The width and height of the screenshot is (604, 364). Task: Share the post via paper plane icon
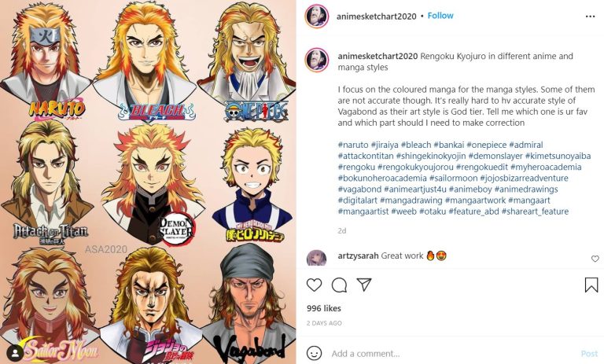pyautogui.click(x=363, y=285)
